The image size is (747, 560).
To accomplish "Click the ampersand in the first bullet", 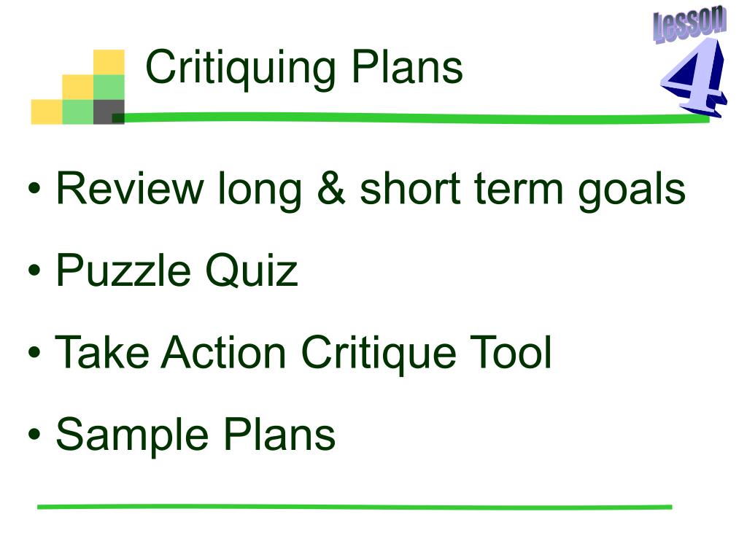I will (331, 188).
